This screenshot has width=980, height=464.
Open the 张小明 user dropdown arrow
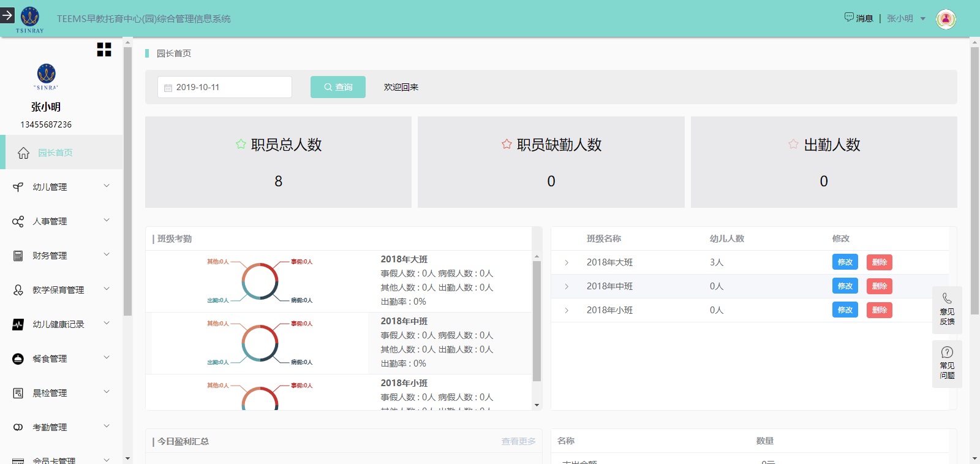(923, 19)
